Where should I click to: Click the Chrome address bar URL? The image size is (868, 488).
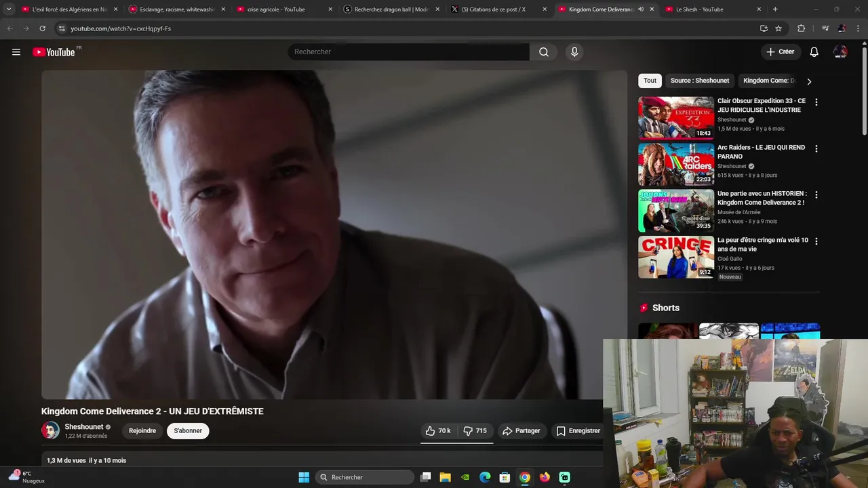pos(121,28)
